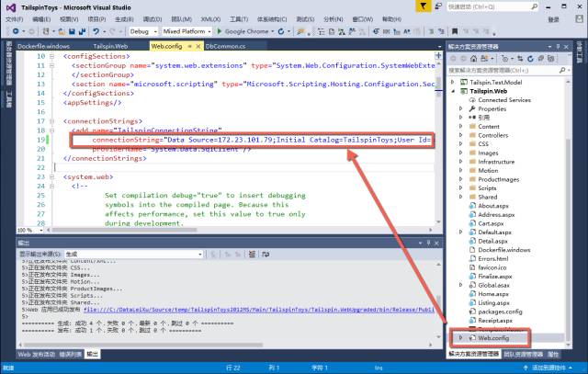588x374 pixels.
Task: Collapse the connectionStrings element at line 17
Action: (x=52, y=121)
